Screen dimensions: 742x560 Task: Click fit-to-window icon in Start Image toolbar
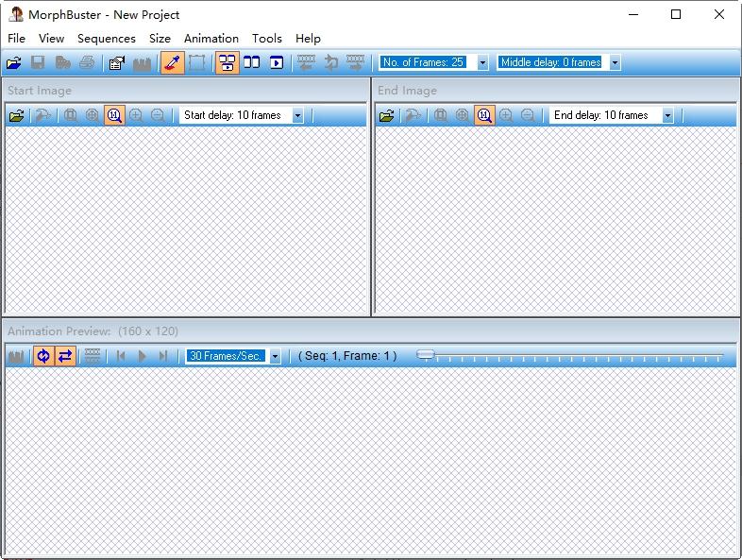(x=71, y=115)
